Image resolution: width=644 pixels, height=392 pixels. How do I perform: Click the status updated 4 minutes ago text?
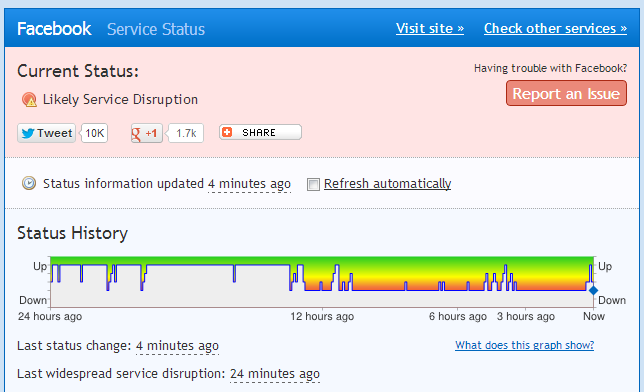tap(249, 184)
